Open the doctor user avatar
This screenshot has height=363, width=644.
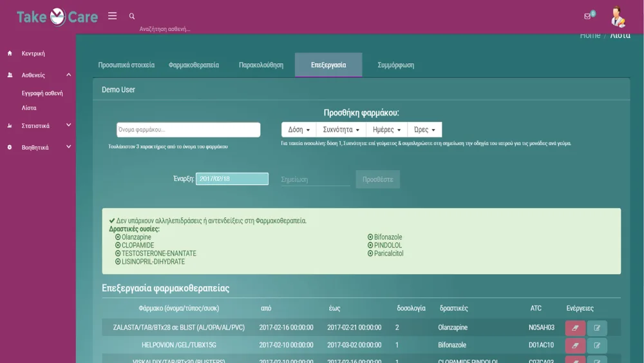pos(617,17)
